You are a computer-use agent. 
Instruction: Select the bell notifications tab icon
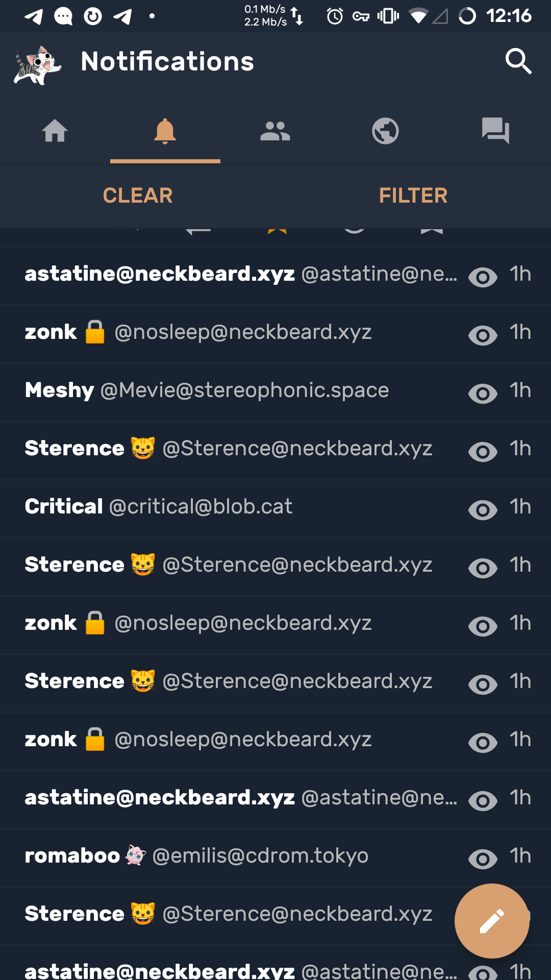tap(165, 131)
